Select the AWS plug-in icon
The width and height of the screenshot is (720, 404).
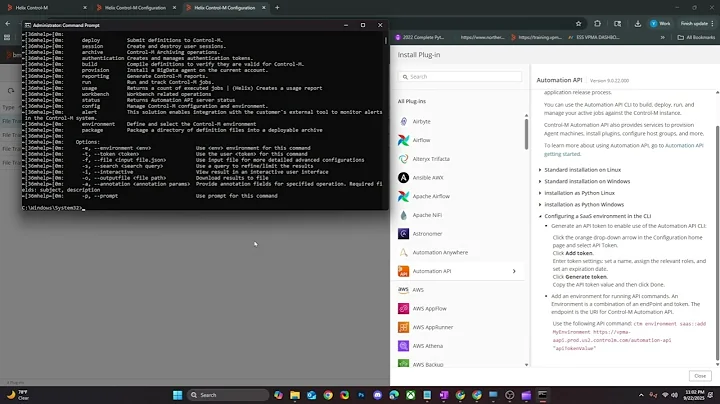[403, 290]
